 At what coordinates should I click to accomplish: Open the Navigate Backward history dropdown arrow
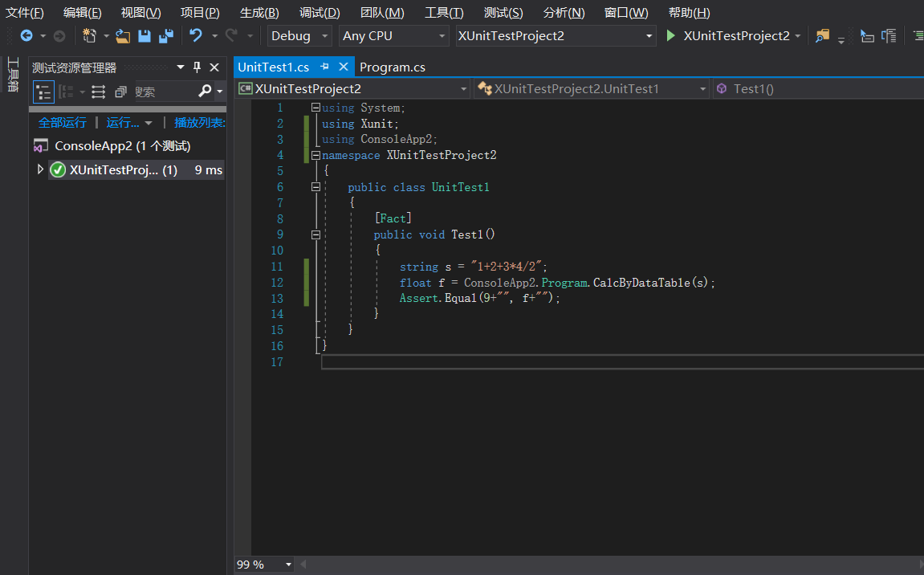[43, 36]
